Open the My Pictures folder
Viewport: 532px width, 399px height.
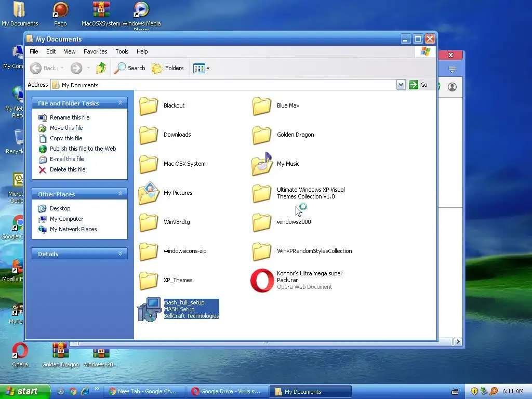[166, 193]
